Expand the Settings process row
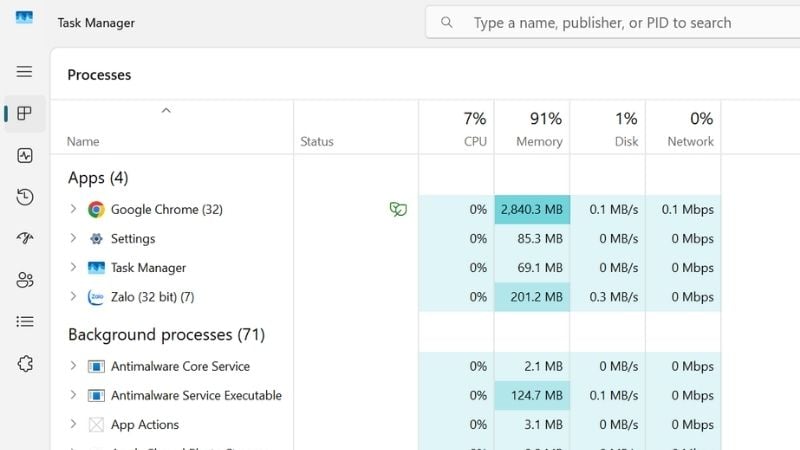 [x=73, y=238]
